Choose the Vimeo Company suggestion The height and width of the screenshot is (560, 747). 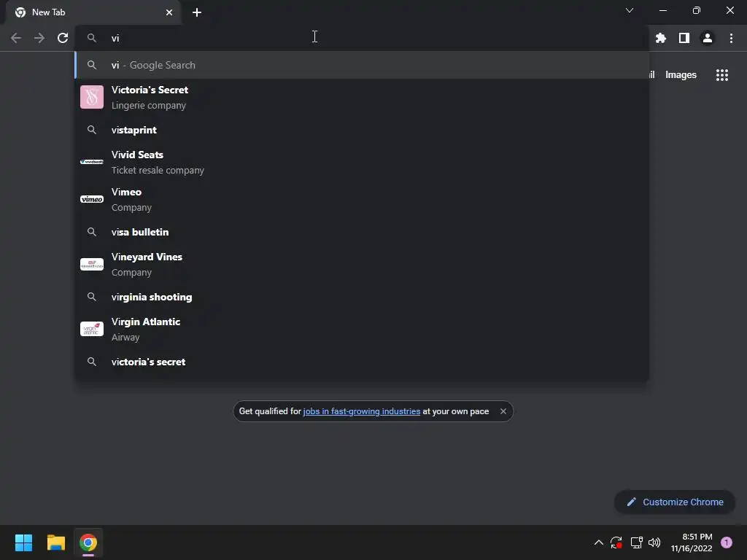362,199
